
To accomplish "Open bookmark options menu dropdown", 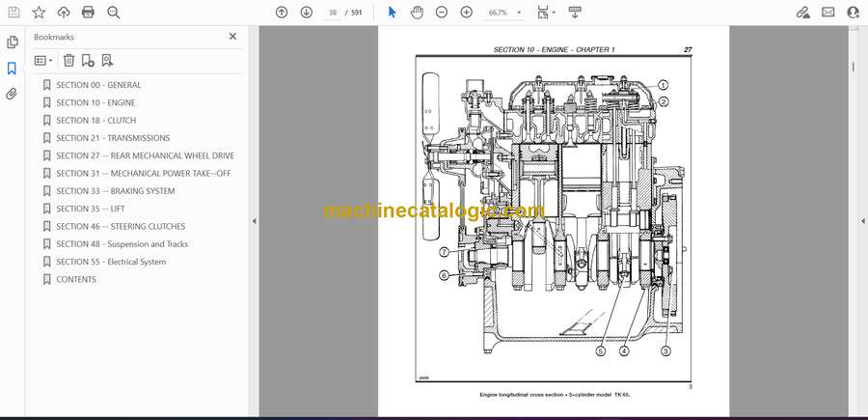I will pos(43,61).
